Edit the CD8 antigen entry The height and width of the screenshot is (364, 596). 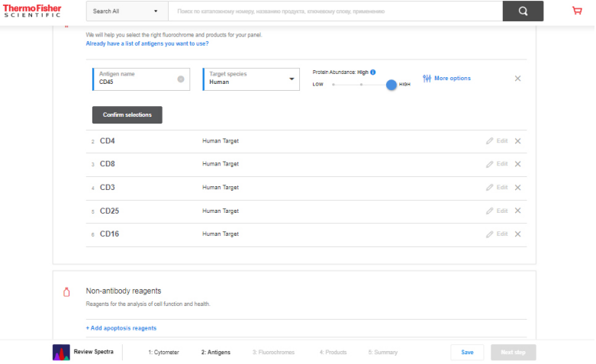pos(496,164)
